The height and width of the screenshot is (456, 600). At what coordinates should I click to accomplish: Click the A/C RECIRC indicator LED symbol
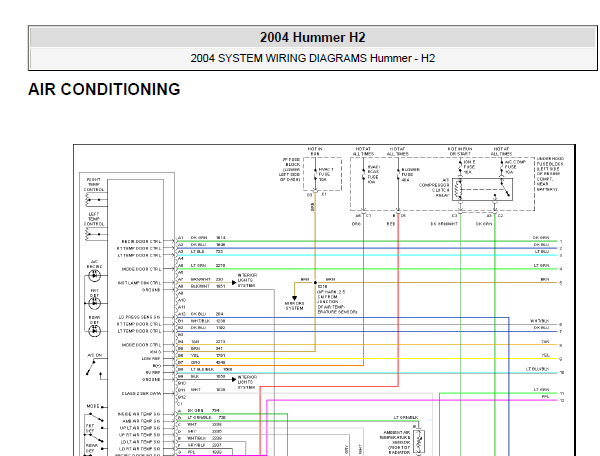(x=95, y=275)
